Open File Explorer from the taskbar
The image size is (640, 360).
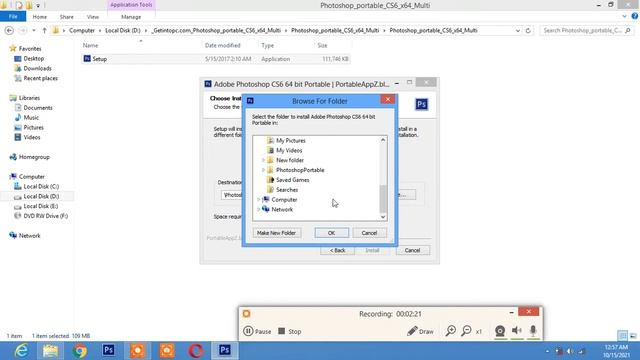[50, 351]
